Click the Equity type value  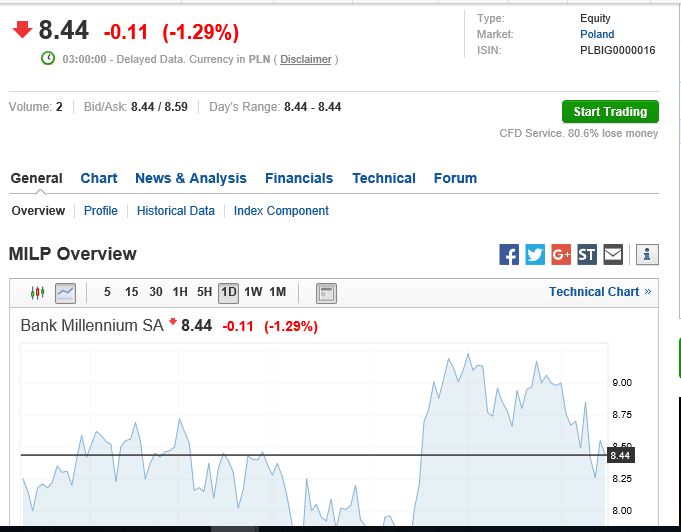click(595, 18)
